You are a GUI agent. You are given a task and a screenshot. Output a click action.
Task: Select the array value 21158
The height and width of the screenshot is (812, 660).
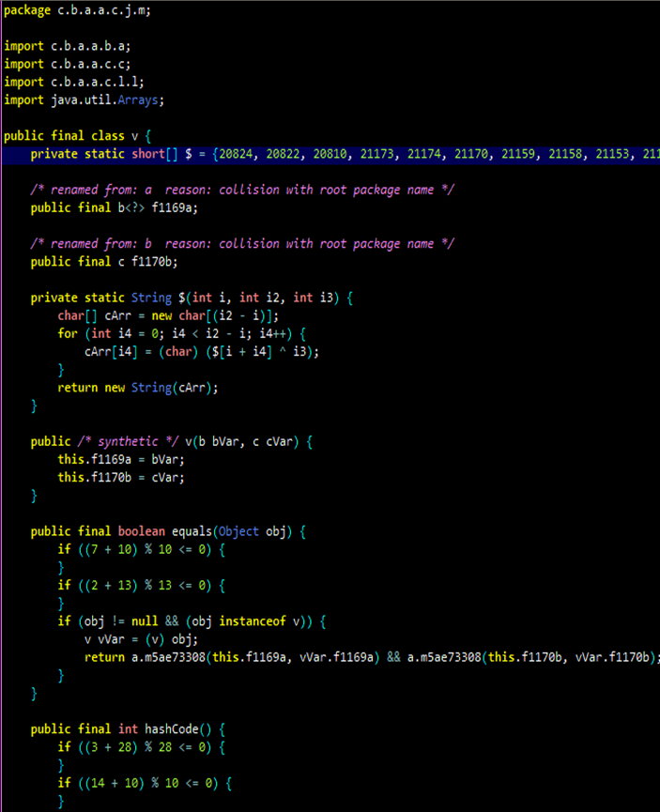(x=566, y=154)
